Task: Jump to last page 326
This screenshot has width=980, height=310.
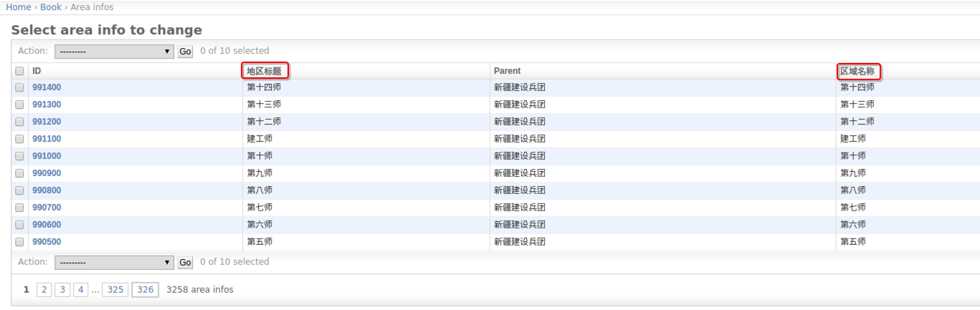Action: pos(146,290)
